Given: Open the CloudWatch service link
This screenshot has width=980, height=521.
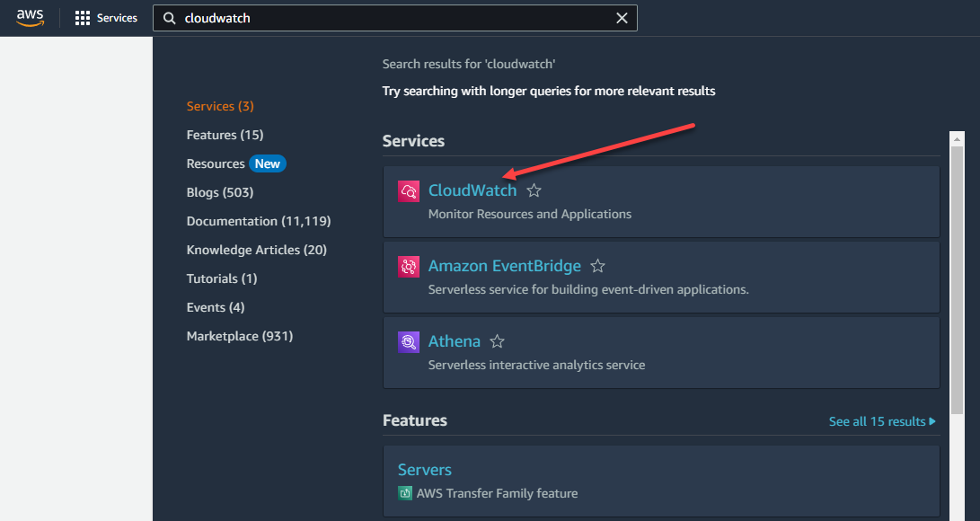Looking at the screenshot, I should 472,190.
